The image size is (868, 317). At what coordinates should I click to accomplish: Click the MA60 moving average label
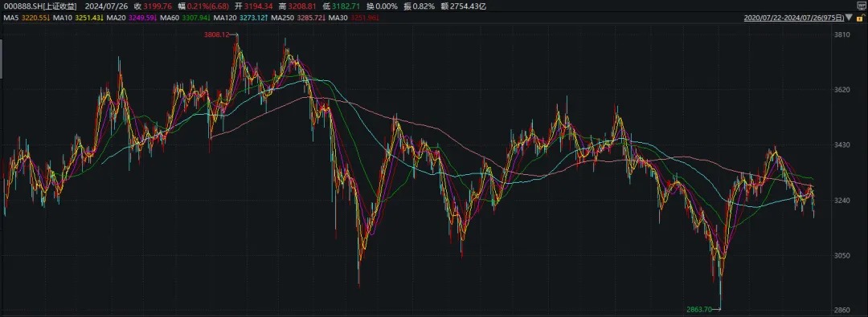[169, 18]
